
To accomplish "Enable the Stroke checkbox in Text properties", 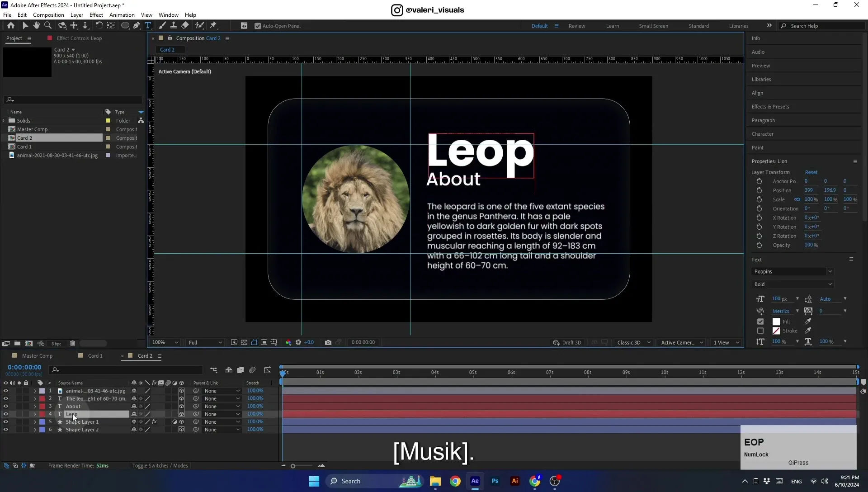I will tap(760, 331).
